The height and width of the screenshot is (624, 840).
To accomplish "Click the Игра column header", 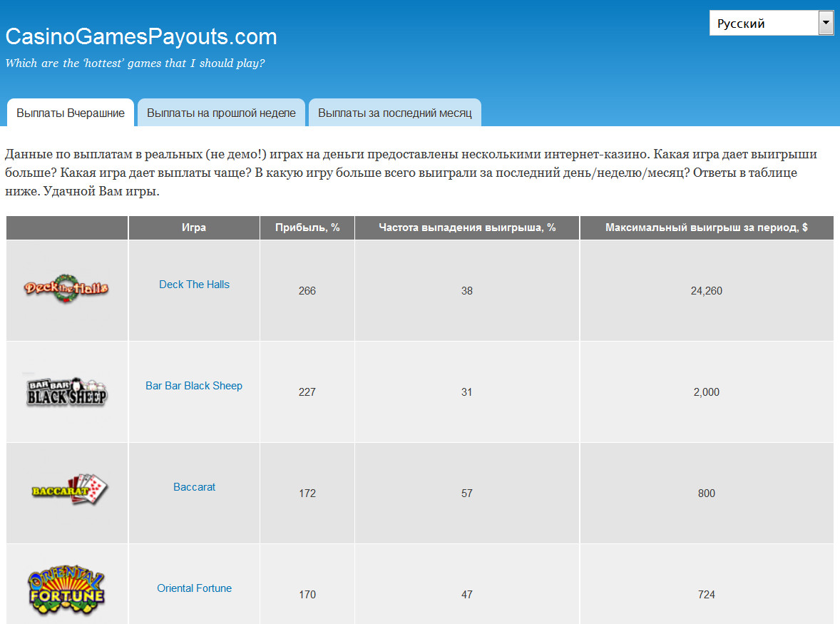I will (x=194, y=227).
